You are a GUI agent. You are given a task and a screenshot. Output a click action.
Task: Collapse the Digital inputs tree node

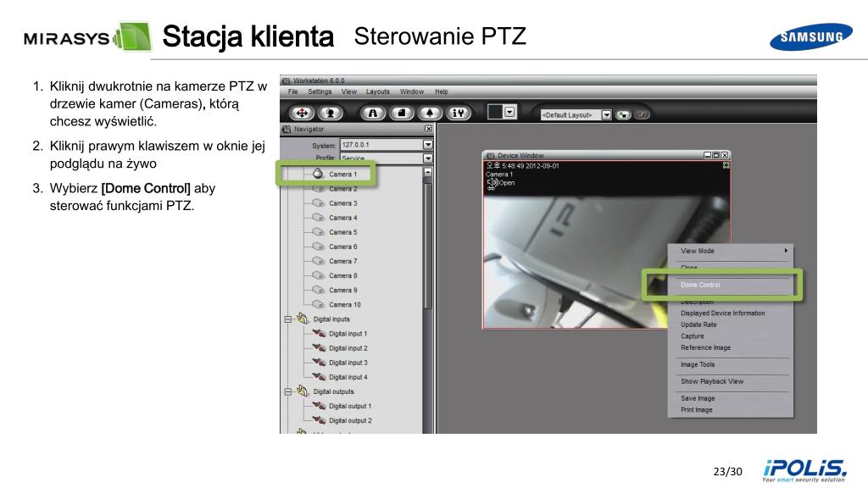point(288,319)
